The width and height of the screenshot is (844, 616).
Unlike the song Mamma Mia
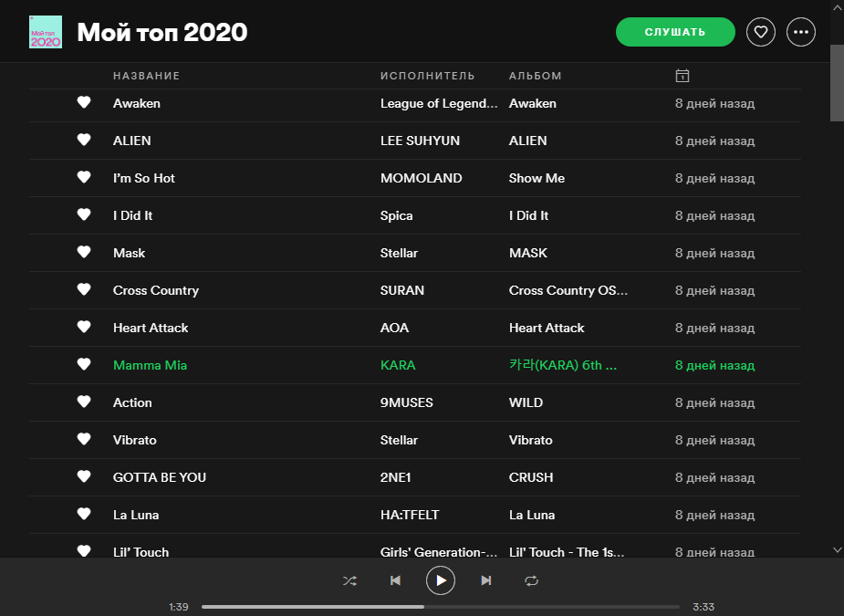click(84, 365)
